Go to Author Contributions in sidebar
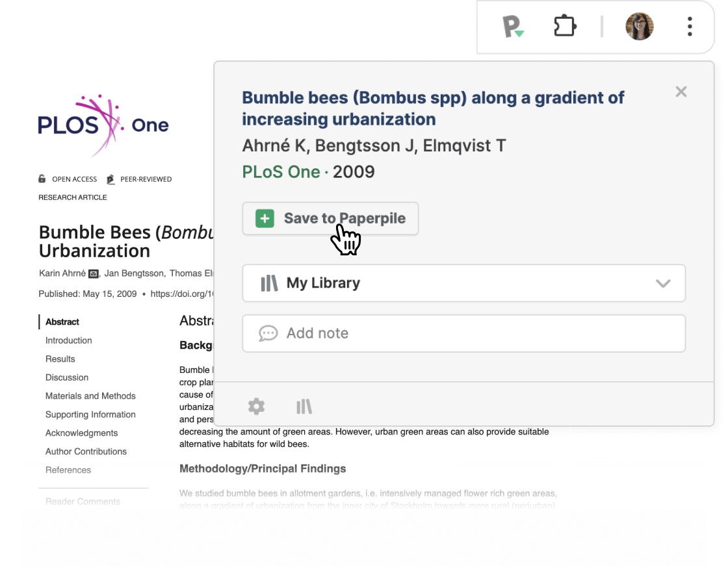This screenshot has width=728, height=569. pos(86,451)
